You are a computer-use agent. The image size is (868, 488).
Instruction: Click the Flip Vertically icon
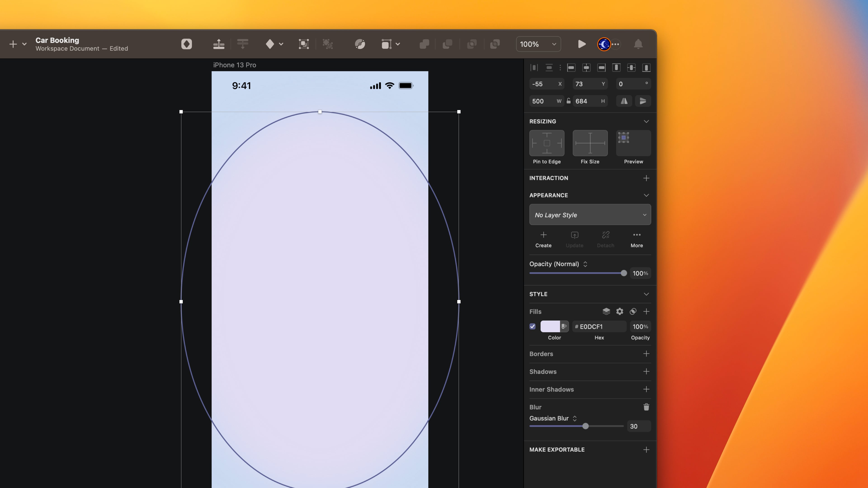point(643,101)
